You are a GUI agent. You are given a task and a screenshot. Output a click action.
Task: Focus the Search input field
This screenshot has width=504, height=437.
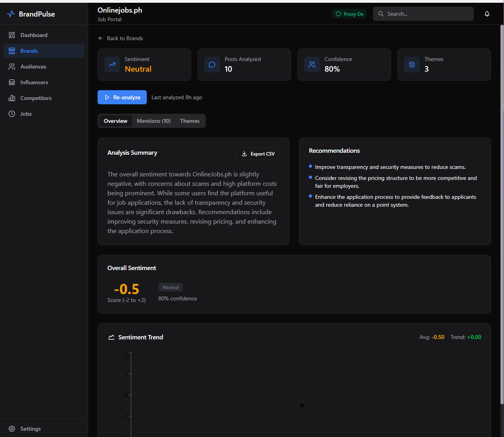tap(423, 14)
